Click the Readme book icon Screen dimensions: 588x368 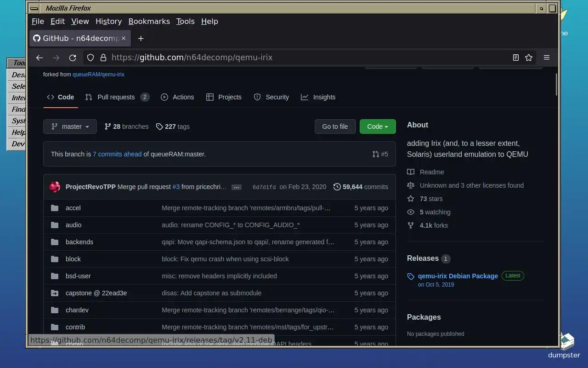point(411,172)
